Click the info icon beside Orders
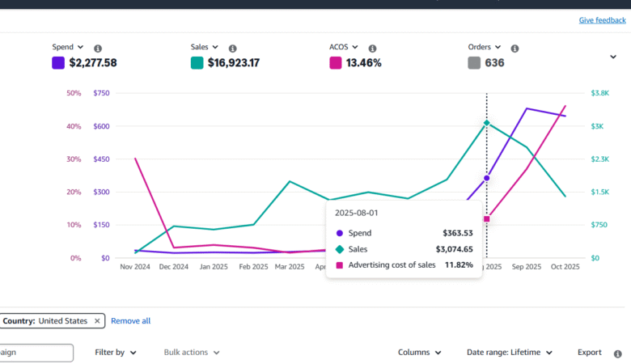This screenshot has width=631, height=364. [x=515, y=49]
